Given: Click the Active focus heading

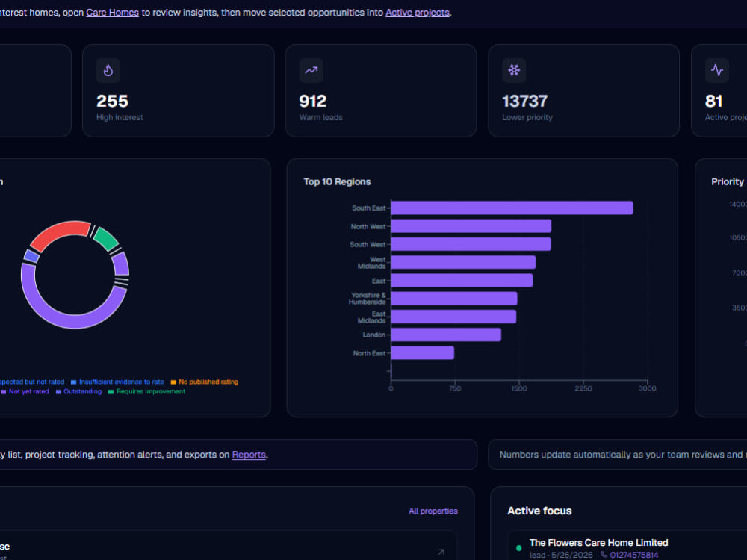Looking at the screenshot, I should [x=539, y=511].
